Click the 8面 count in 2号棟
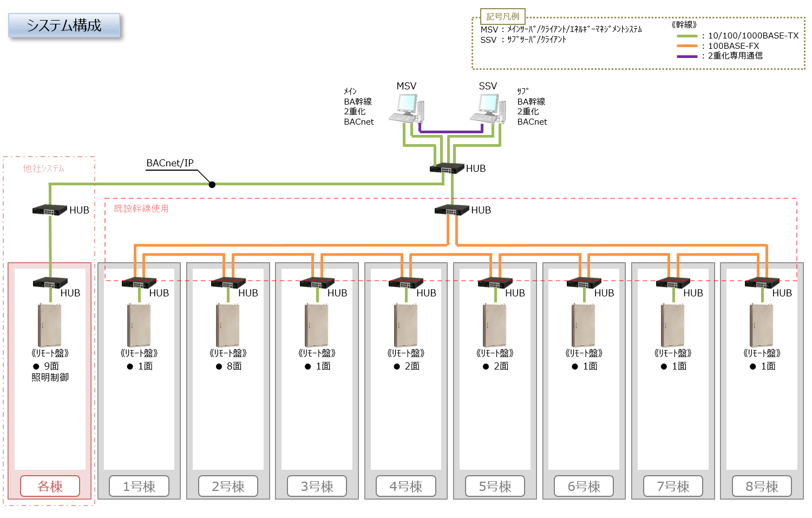The width and height of the screenshot is (812, 518). tap(234, 366)
